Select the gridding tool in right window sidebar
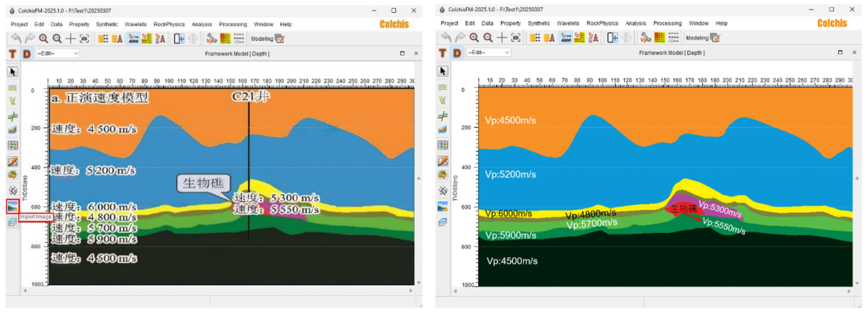The image size is (868, 312). 443,145
